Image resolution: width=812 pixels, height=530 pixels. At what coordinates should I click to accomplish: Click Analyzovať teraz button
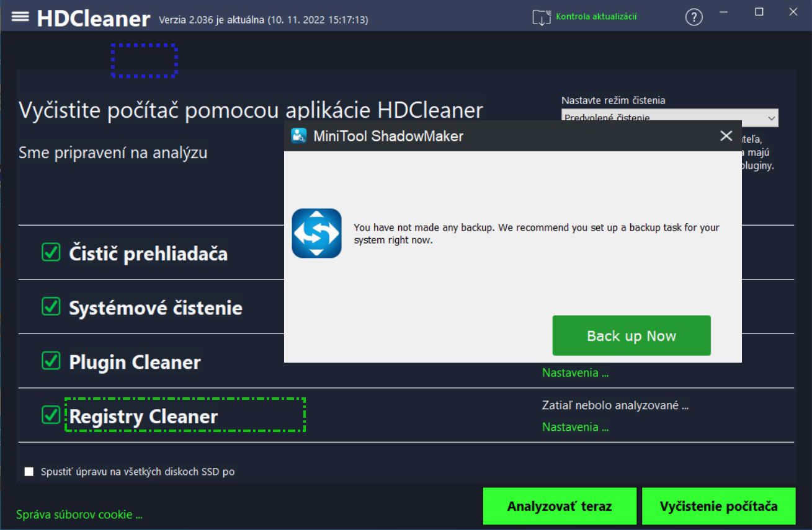coord(560,506)
